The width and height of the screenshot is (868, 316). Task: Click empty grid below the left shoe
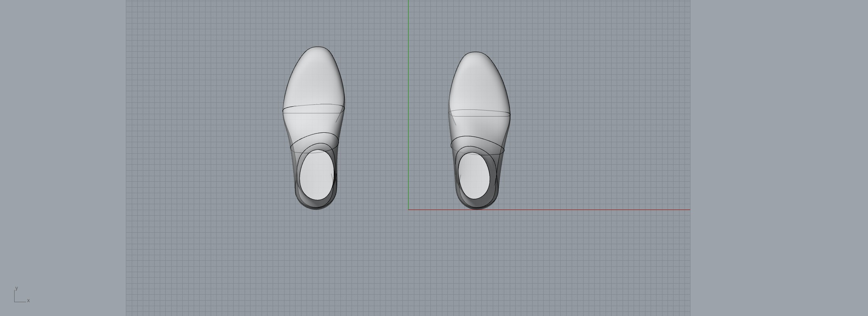(316, 257)
